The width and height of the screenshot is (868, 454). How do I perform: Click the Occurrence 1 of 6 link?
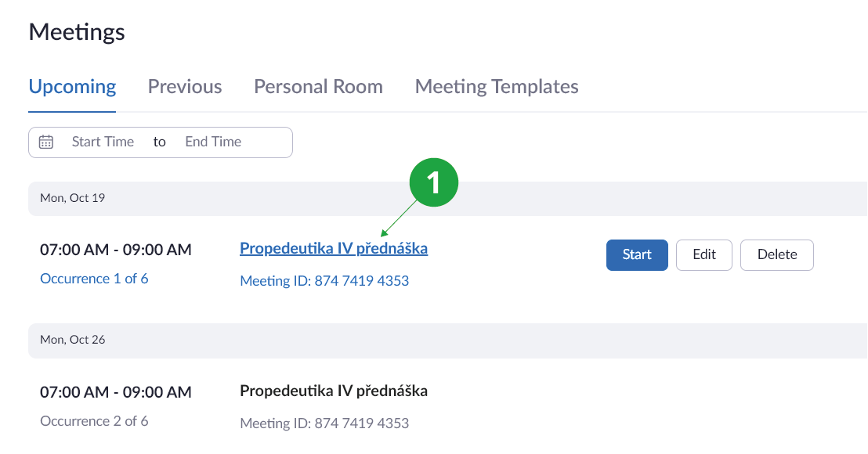pyautogui.click(x=94, y=279)
